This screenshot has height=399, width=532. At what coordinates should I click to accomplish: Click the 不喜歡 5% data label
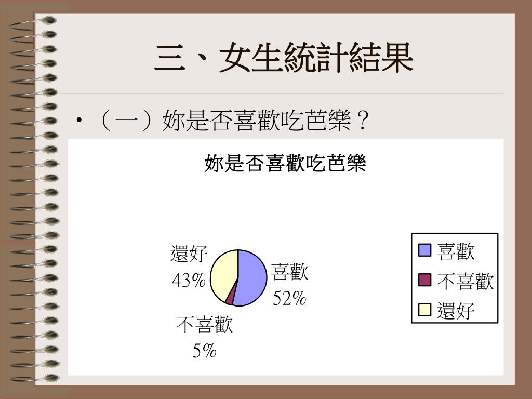(204, 337)
